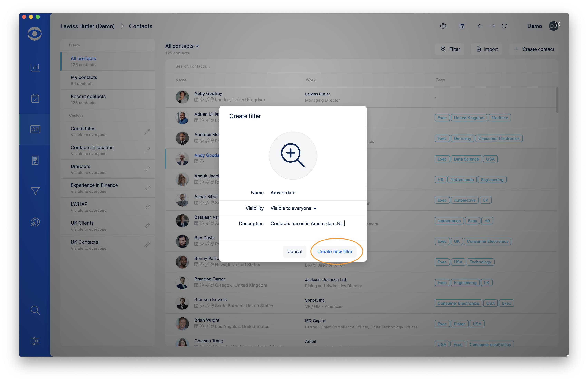Close the dialog with X icon

point(557,24)
